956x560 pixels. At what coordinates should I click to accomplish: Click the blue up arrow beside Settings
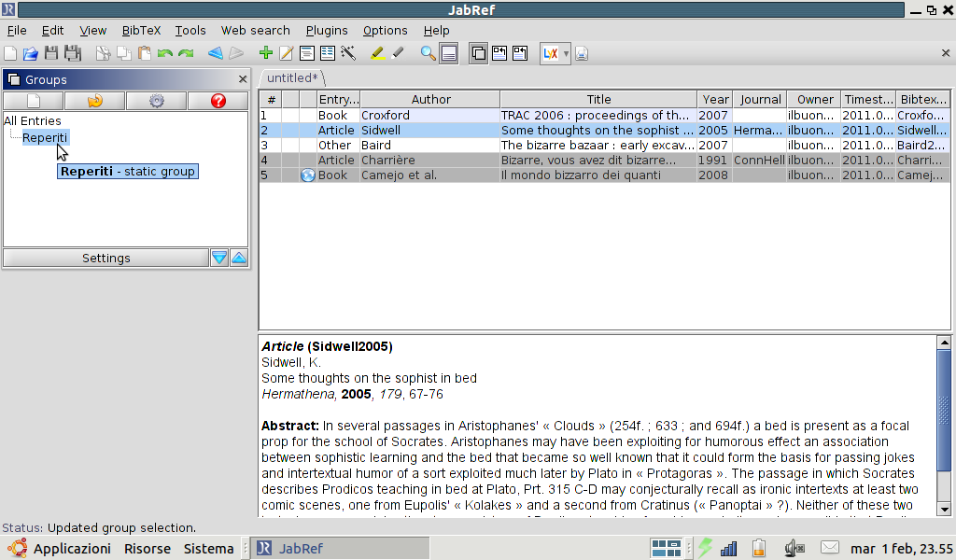tap(239, 258)
